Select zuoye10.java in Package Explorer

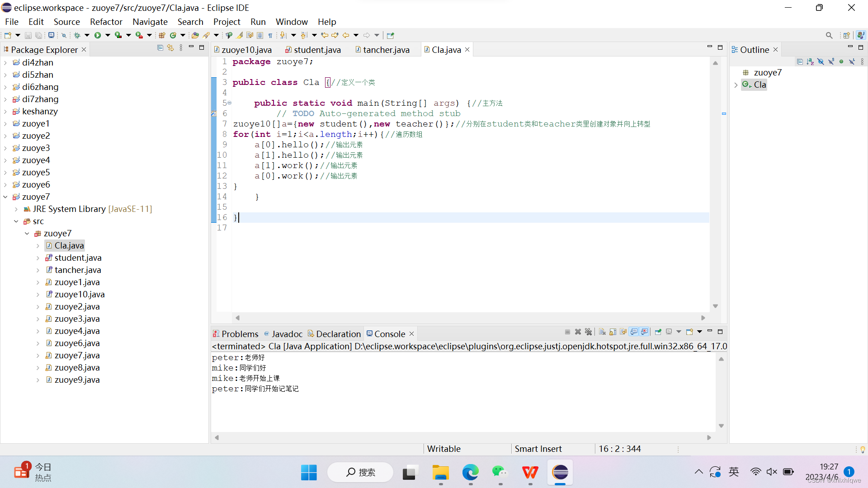pos(80,295)
